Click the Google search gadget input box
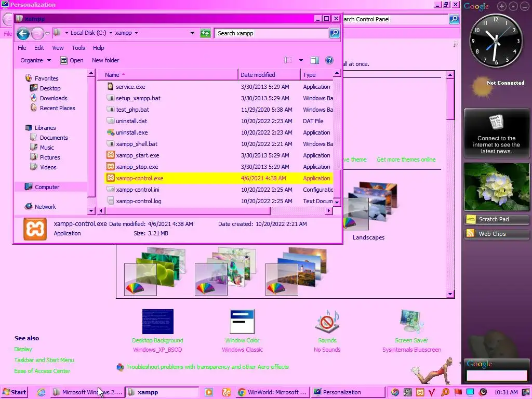The height and width of the screenshot is (399, 532). [x=496, y=375]
